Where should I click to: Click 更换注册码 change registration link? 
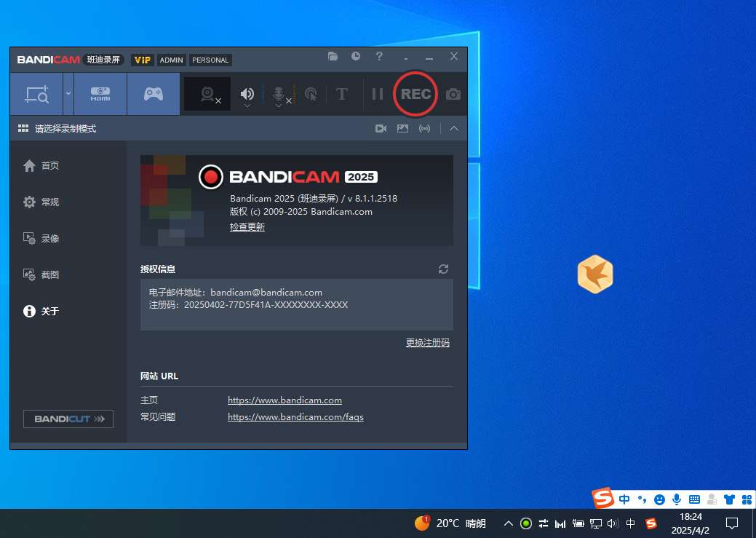click(428, 343)
